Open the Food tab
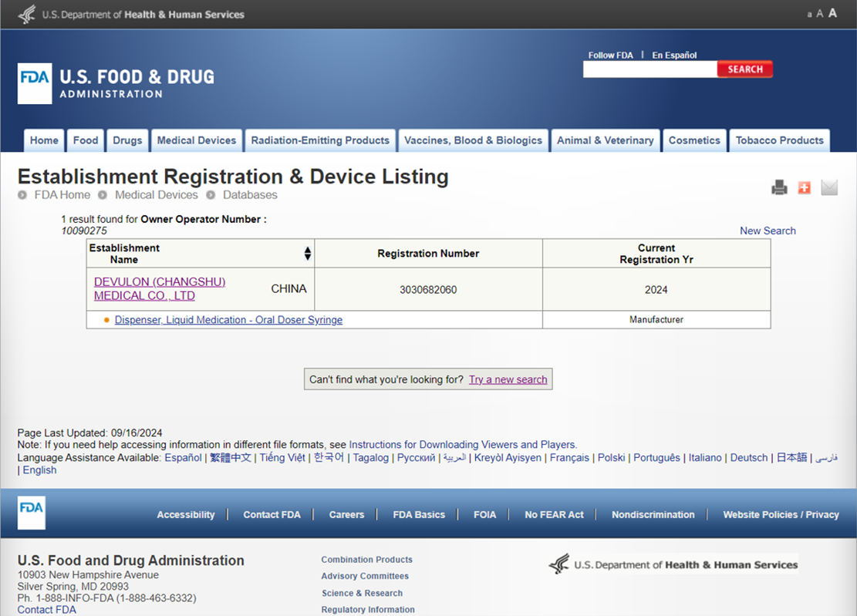 point(86,140)
